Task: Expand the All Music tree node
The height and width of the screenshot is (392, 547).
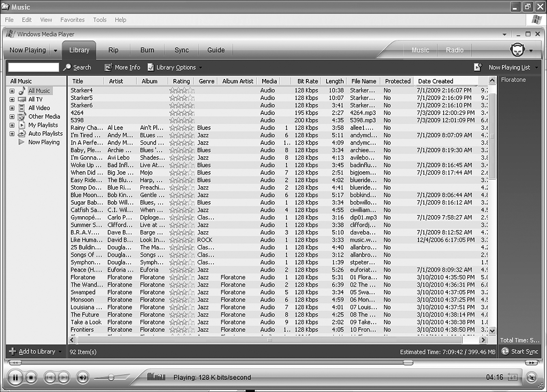Action: click(12, 91)
